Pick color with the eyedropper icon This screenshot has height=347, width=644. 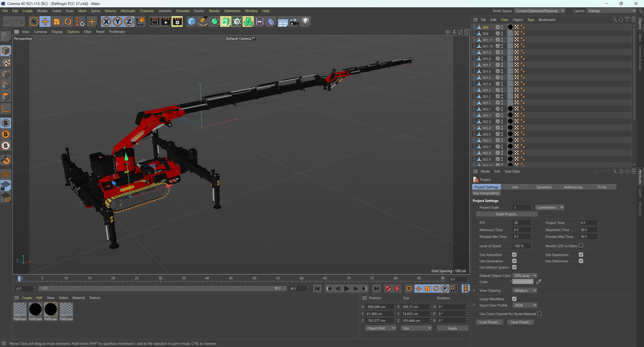coord(539,282)
